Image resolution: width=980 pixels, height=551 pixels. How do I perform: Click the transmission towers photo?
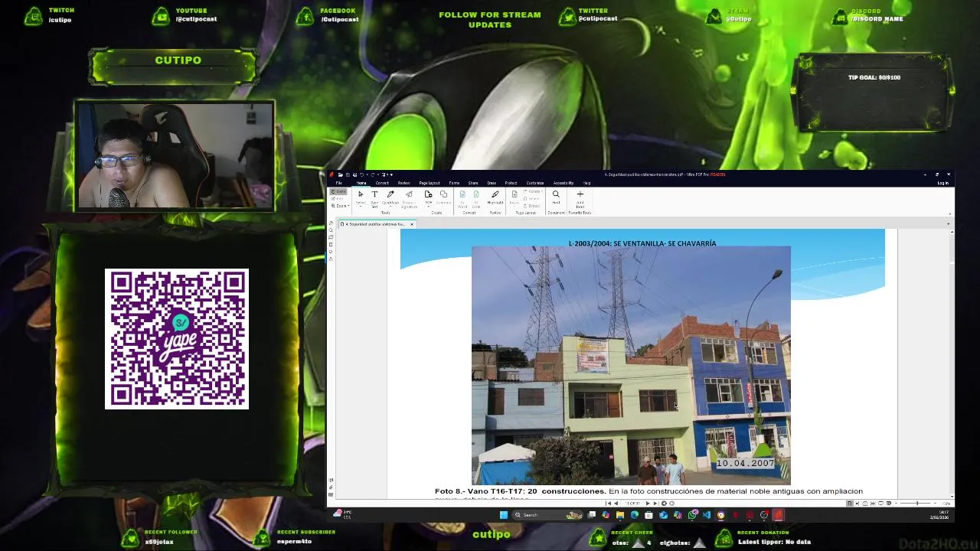[631, 365]
